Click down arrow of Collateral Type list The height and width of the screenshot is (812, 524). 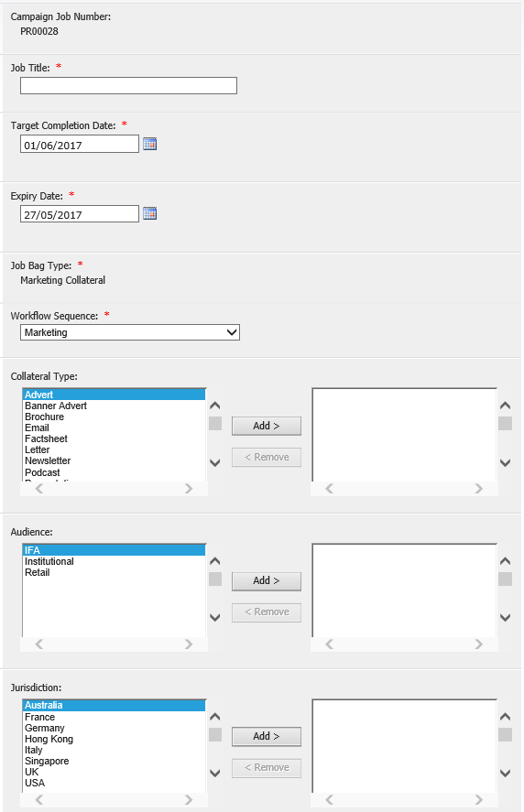coord(215,462)
